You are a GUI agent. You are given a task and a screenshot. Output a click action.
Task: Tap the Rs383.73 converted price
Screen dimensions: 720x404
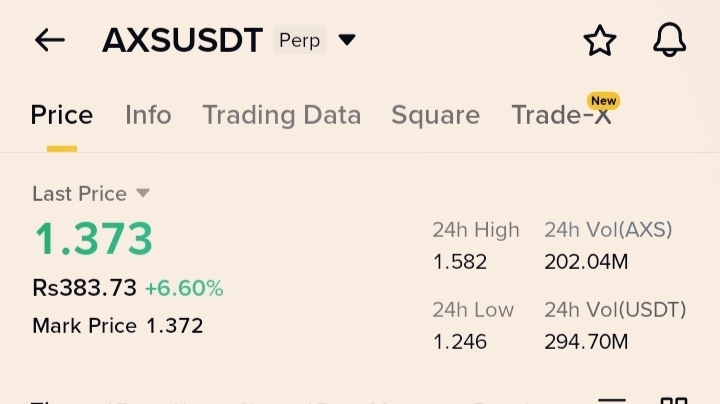tap(84, 288)
